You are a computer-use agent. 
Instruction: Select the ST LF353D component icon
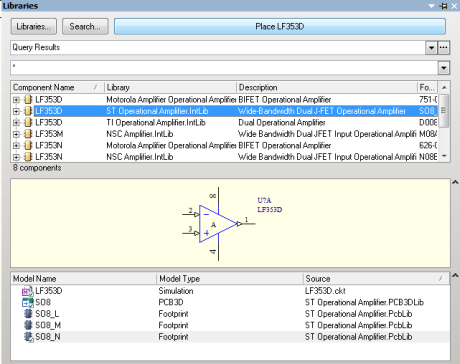point(28,111)
